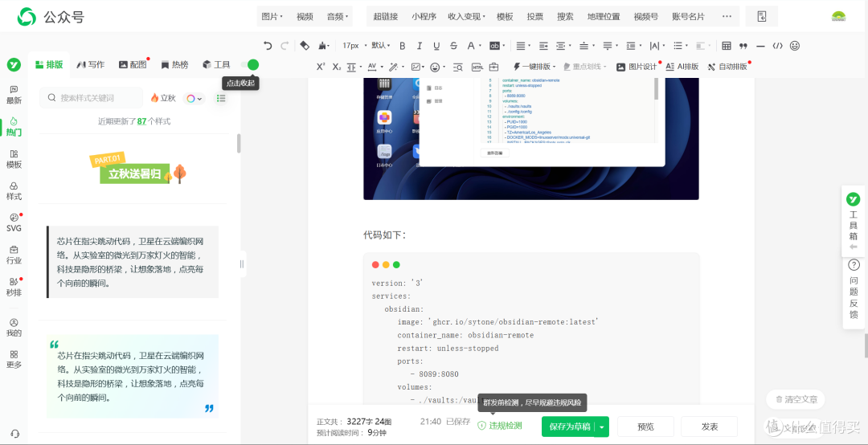This screenshot has width=868, height=445.
Task: Open 我的 in left sidebar
Action: pyautogui.click(x=14, y=328)
